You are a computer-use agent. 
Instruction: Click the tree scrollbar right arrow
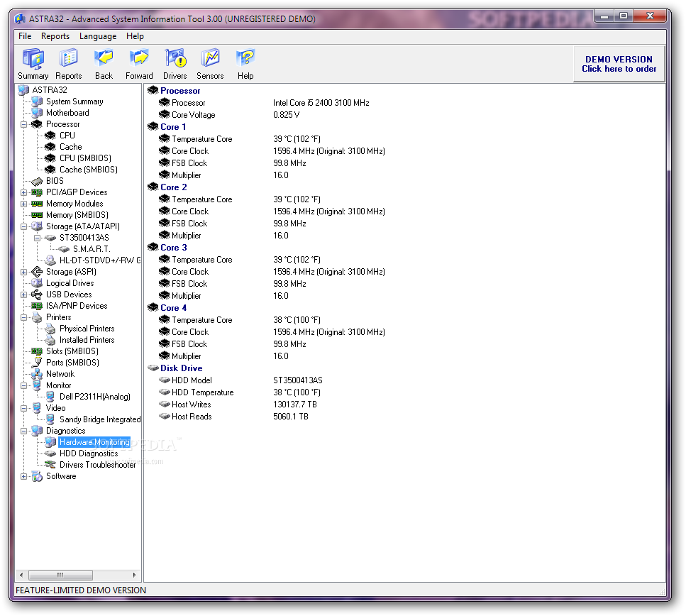click(x=135, y=575)
